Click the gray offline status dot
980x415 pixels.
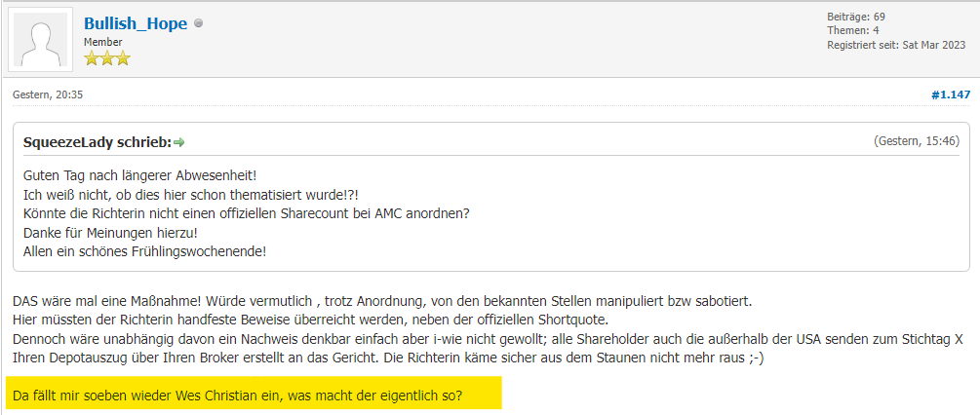pyautogui.click(x=199, y=23)
